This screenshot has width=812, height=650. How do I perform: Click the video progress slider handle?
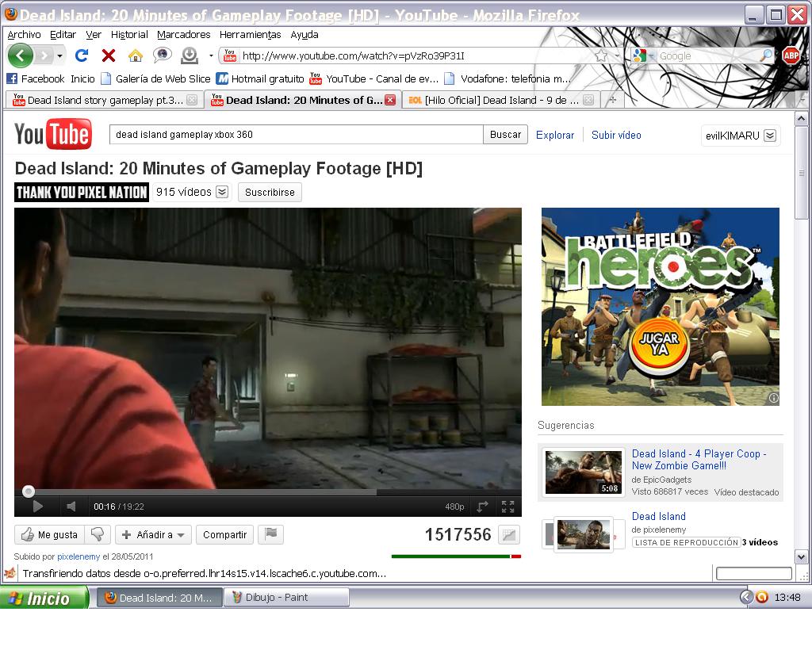pyautogui.click(x=28, y=491)
